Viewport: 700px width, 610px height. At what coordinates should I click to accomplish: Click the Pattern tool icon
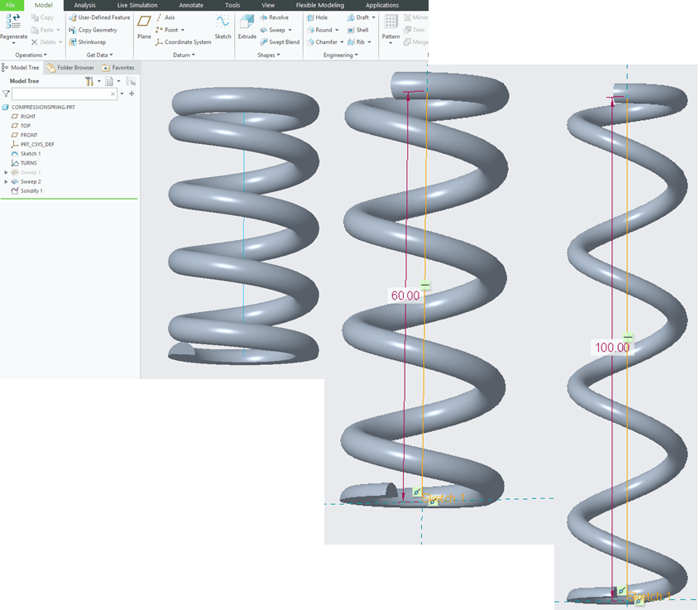click(391, 25)
